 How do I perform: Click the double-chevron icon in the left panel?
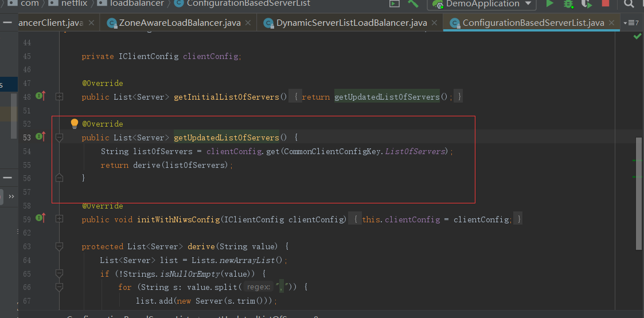11,197
